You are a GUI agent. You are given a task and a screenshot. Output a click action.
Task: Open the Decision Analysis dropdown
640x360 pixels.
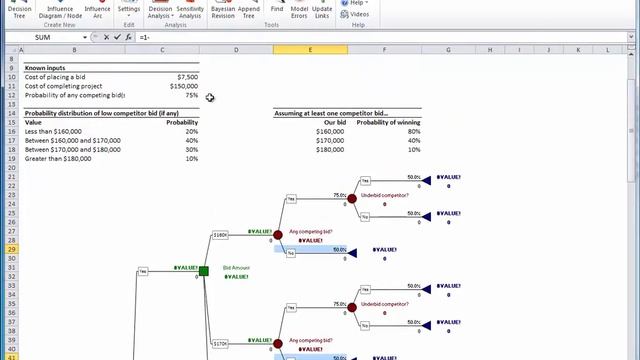160,10
